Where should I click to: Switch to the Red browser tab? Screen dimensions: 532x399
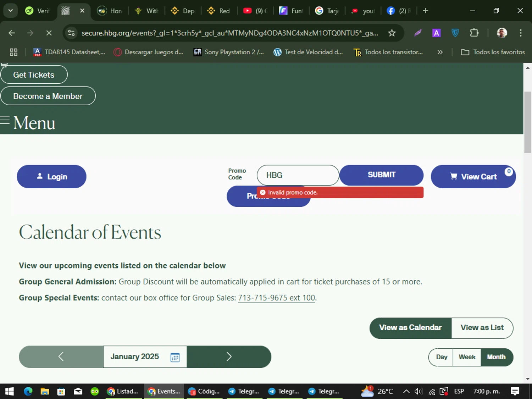[x=219, y=11]
